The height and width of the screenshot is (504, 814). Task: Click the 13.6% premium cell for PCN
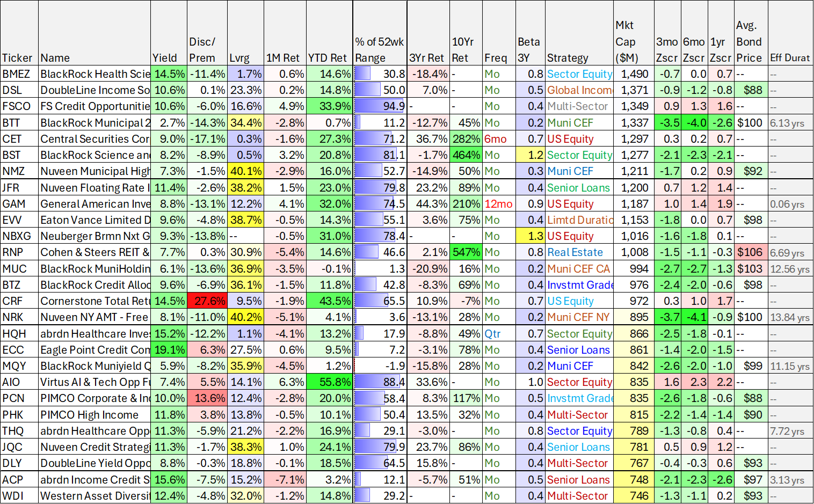[x=207, y=398]
